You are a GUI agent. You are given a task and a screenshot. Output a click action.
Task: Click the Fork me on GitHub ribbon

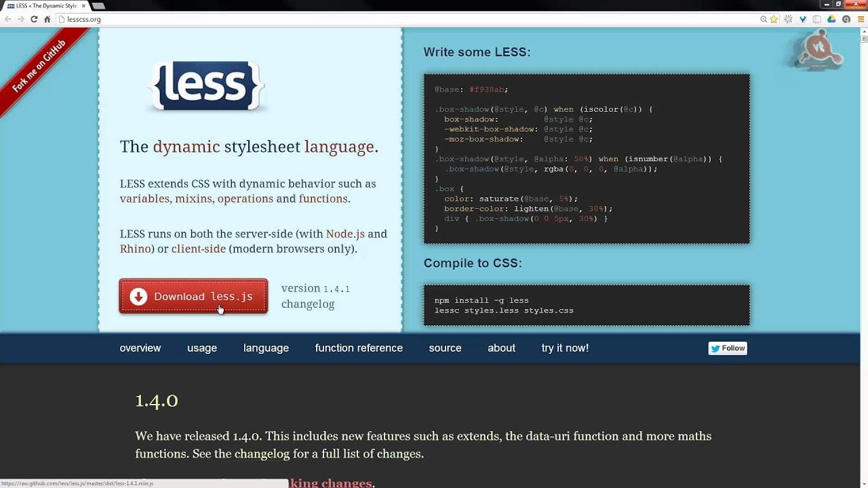coord(39,66)
